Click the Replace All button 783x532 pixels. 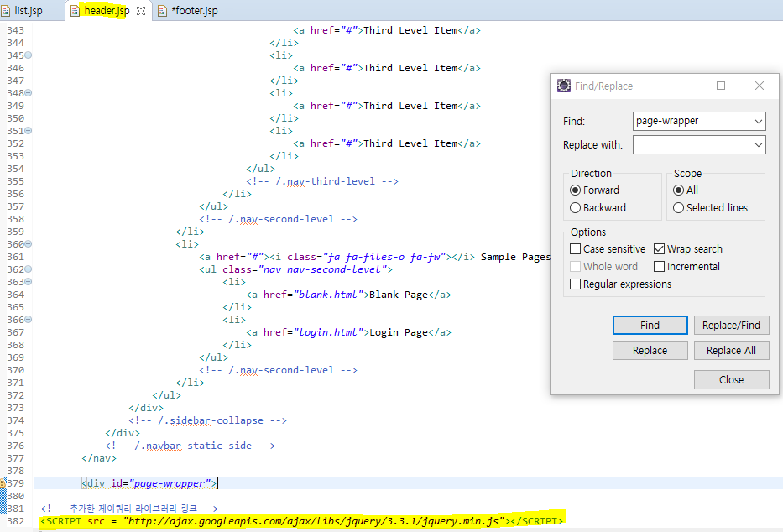[731, 351]
